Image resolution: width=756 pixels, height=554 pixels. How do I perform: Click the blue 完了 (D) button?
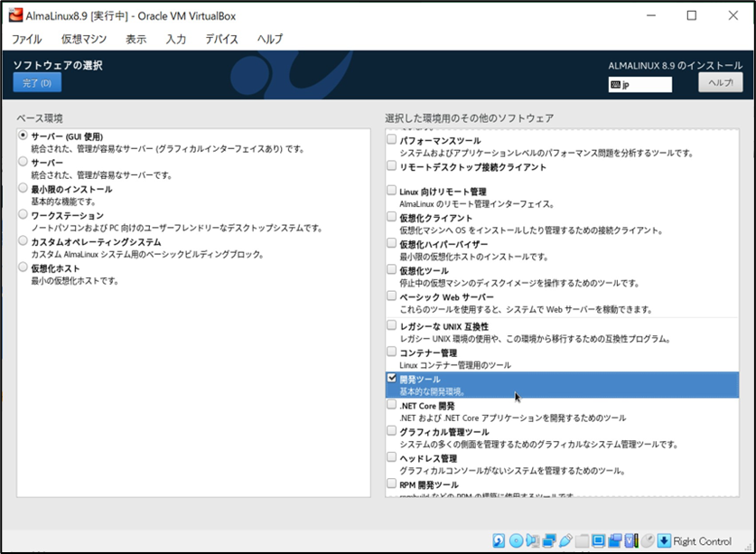pyautogui.click(x=37, y=82)
